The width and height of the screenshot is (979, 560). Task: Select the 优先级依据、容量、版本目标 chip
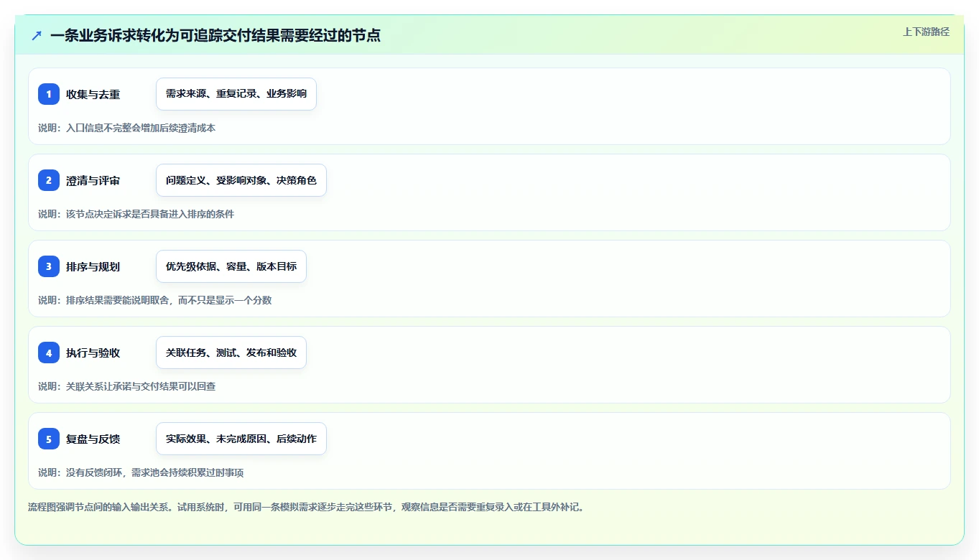(231, 266)
